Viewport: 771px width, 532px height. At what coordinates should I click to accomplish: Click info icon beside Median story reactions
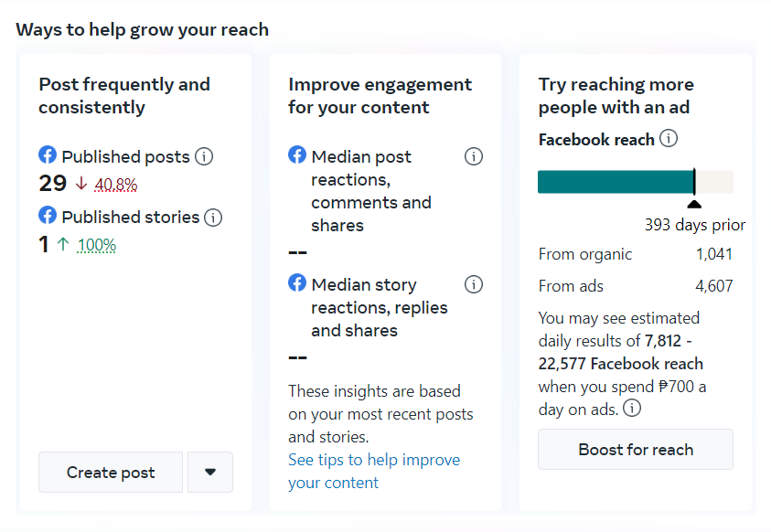click(474, 284)
